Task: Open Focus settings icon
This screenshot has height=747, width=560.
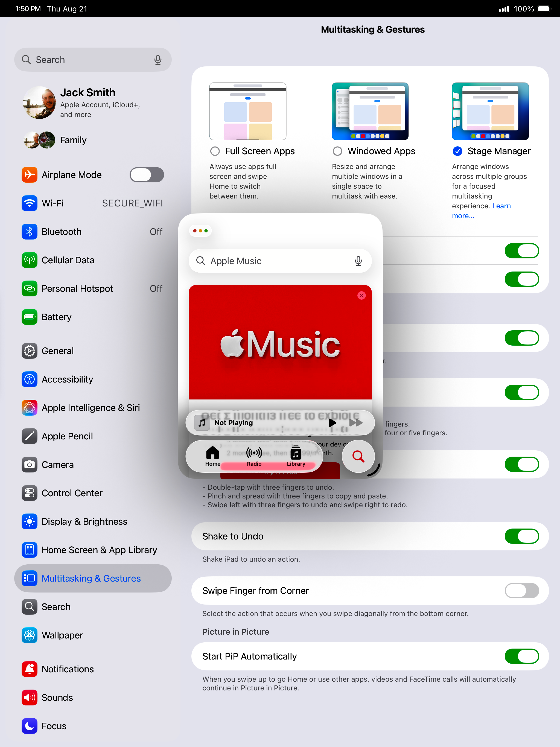Action: pos(29,726)
